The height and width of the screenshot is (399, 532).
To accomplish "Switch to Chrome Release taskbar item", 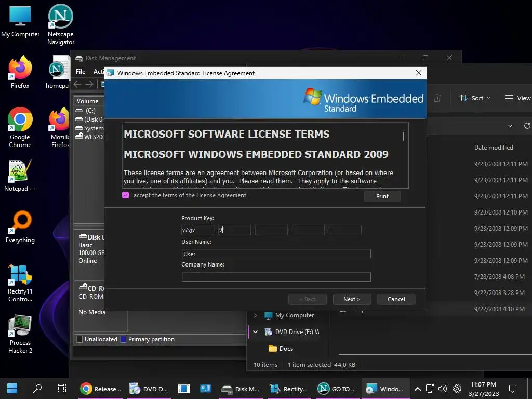I will click(100, 389).
